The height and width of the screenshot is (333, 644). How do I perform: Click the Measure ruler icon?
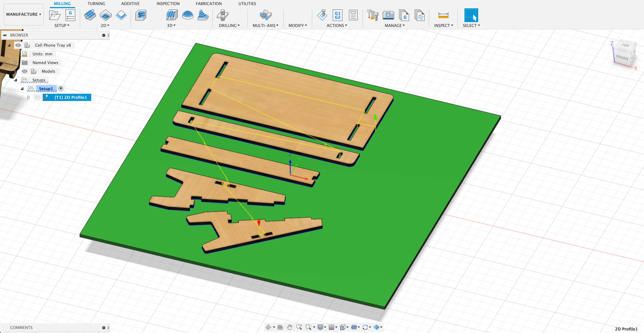(443, 15)
